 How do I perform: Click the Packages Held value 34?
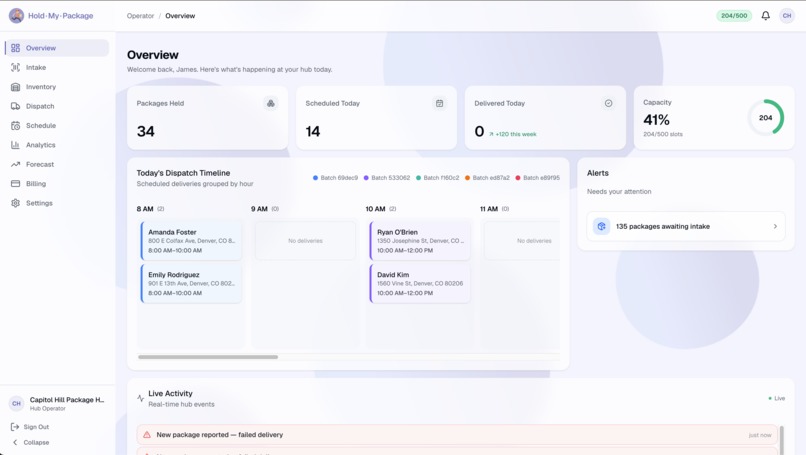145,132
